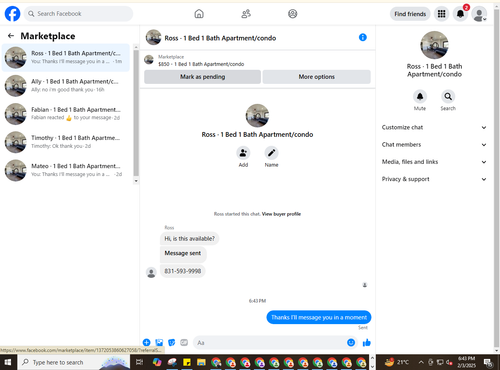Click the Facebook logo
Screen dimensions: 500x370
tap(12, 14)
